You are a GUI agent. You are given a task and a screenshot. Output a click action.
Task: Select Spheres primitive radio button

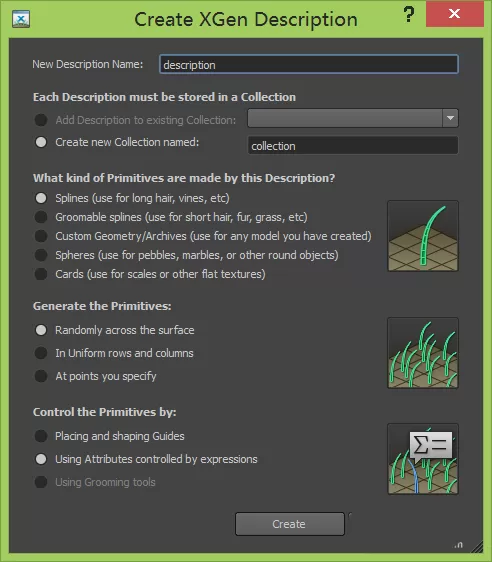tap(41, 255)
